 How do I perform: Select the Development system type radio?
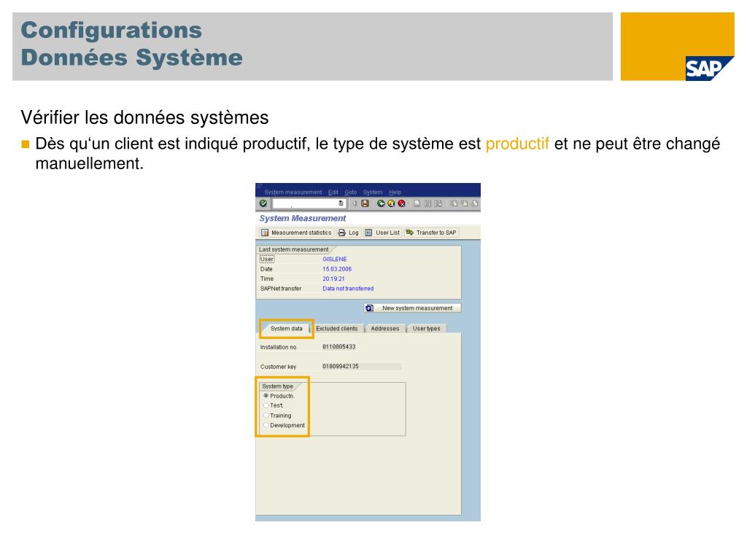(x=266, y=425)
